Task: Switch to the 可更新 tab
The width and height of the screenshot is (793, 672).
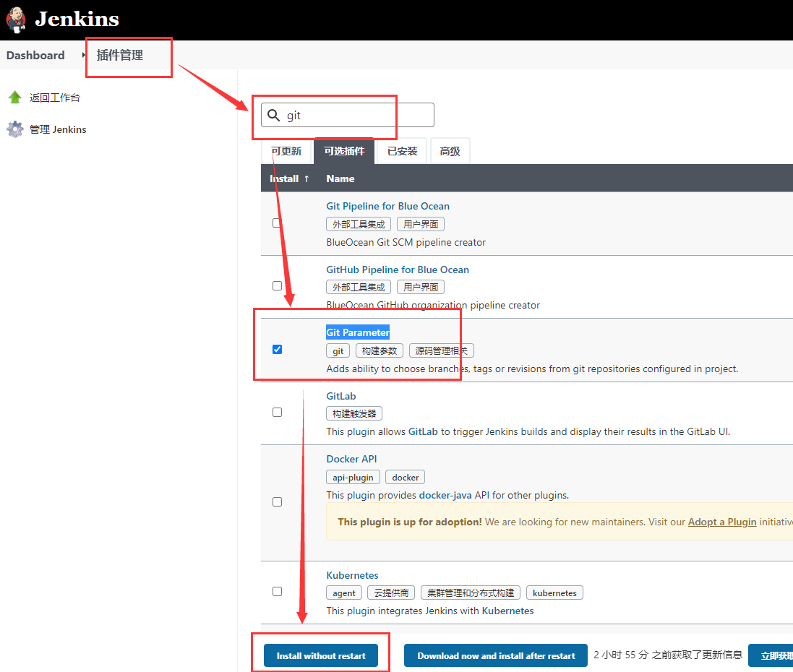Action: pyautogui.click(x=286, y=151)
